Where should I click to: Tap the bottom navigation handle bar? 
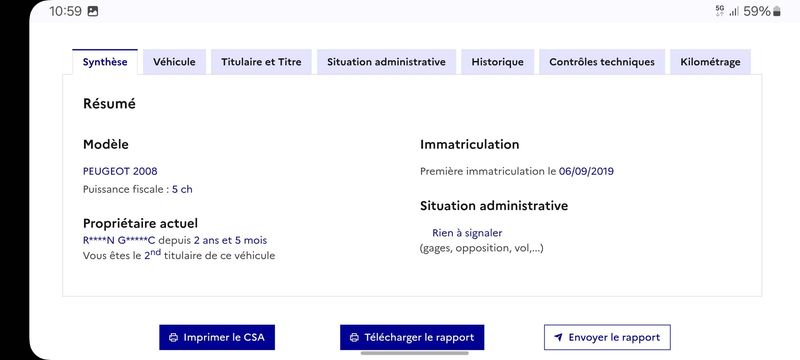point(414,353)
